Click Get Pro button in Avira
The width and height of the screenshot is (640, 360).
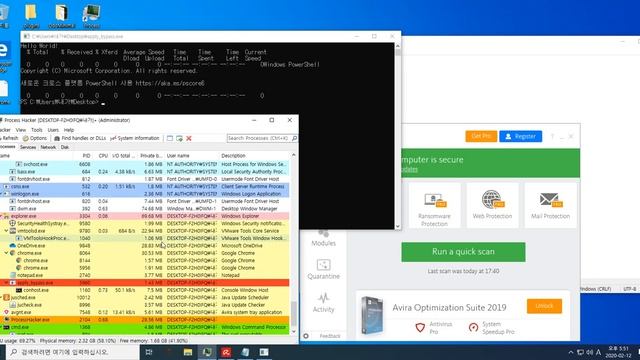coord(481,136)
